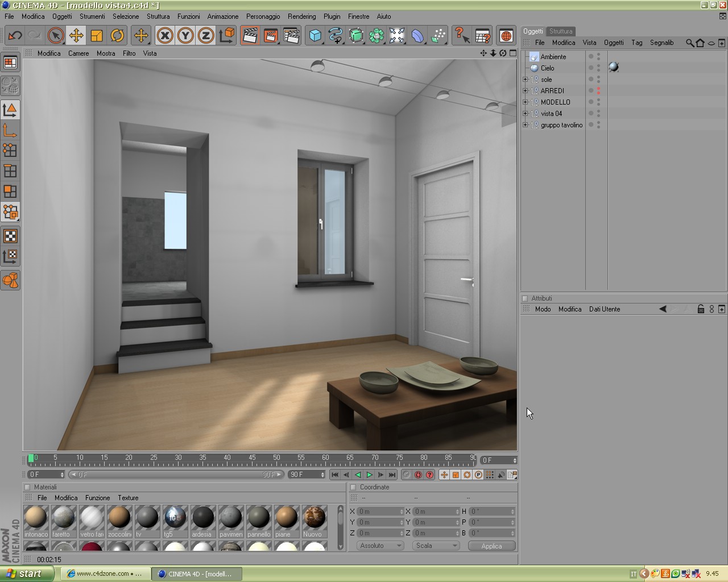The width and height of the screenshot is (728, 582).
Task: Select the zoccolino material swatch
Action: click(119, 521)
